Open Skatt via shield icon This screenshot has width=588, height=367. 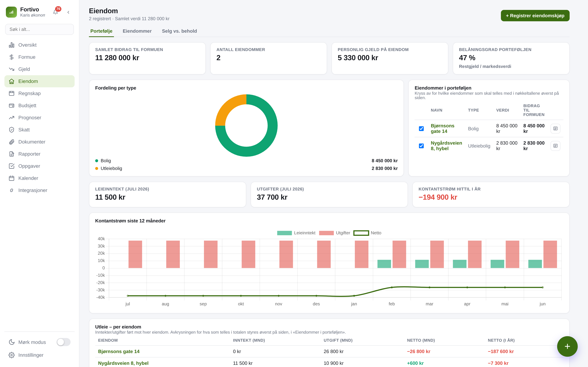pyautogui.click(x=12, y=130)
